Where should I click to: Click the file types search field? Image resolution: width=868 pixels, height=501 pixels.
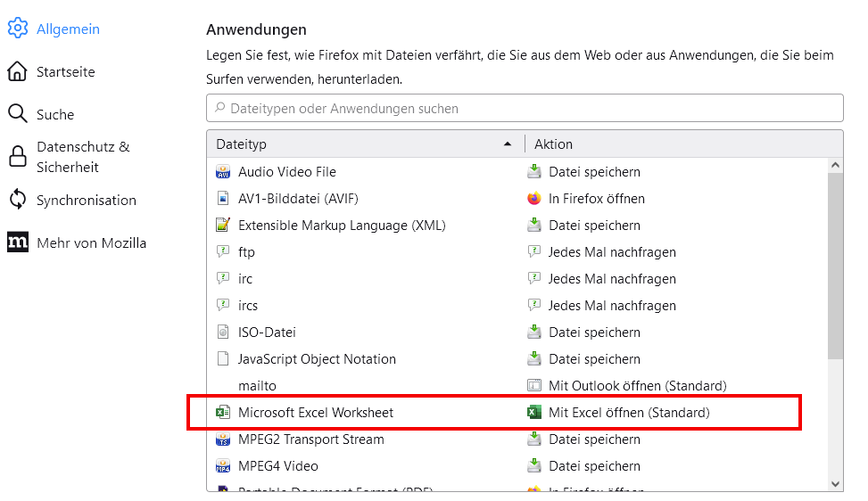click(x=525, y=109)
